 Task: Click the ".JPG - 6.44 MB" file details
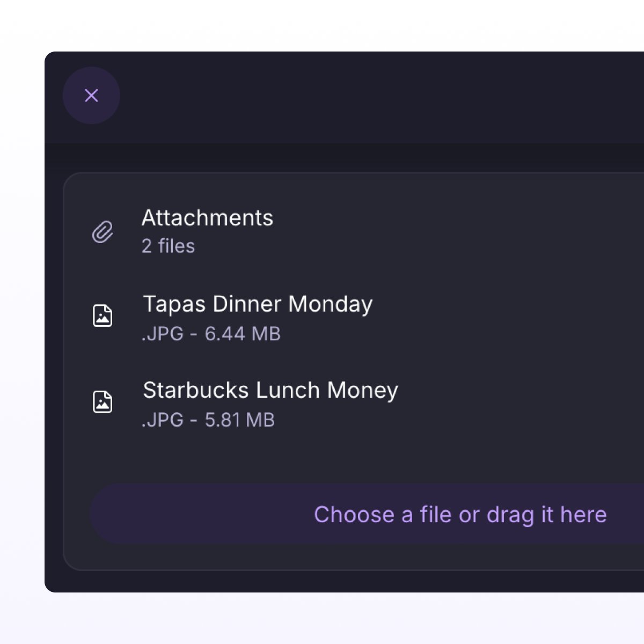point(211,334)
